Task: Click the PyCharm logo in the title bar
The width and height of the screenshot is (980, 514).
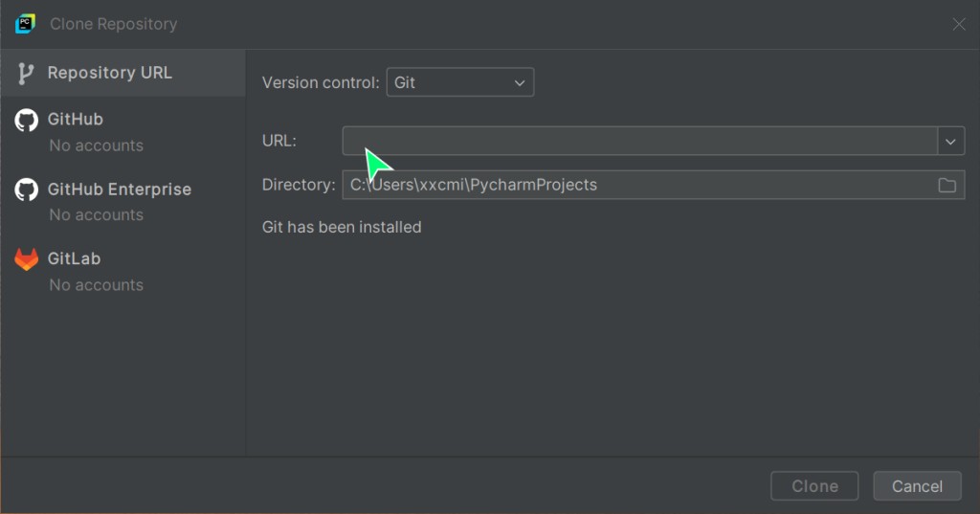Action: point(25,24)
